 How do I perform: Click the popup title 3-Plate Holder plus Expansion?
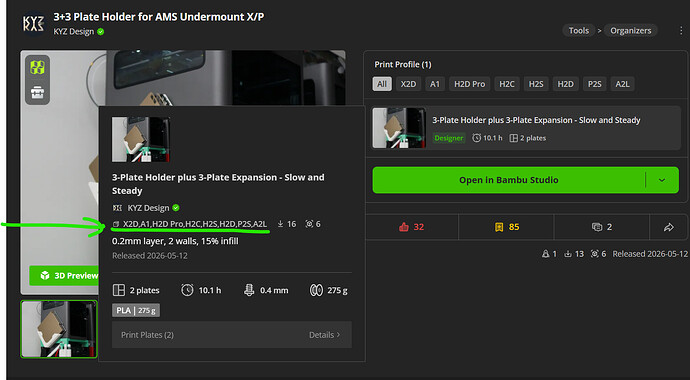[218, 184]
